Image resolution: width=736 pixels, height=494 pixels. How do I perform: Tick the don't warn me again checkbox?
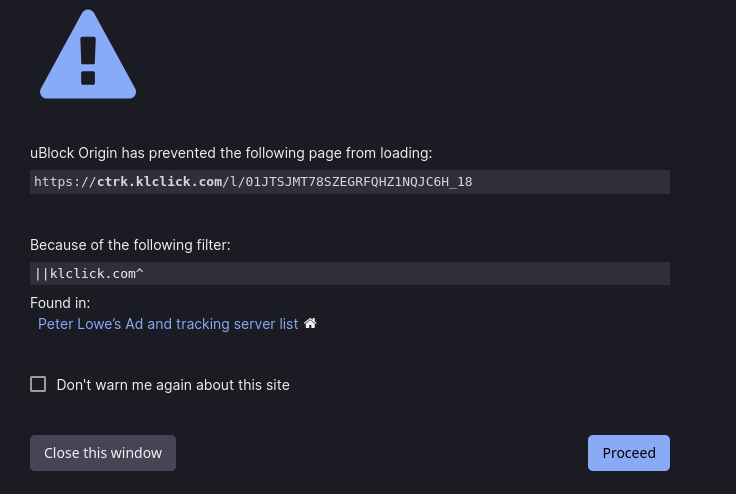point(38,384)
